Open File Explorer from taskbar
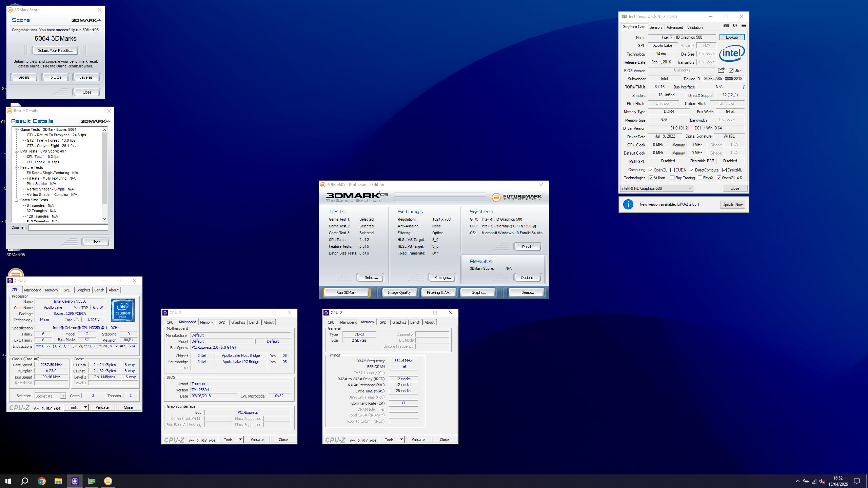Image resolution: width=868 pixels, height=488 pixels. pyautogui.click(x=58, y=481)
